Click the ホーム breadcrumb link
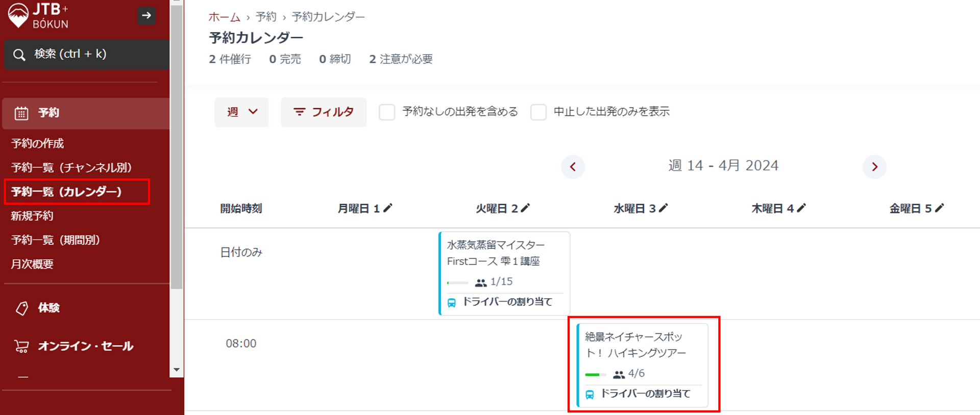The image size is (980, 415). [x=224, y=17]
